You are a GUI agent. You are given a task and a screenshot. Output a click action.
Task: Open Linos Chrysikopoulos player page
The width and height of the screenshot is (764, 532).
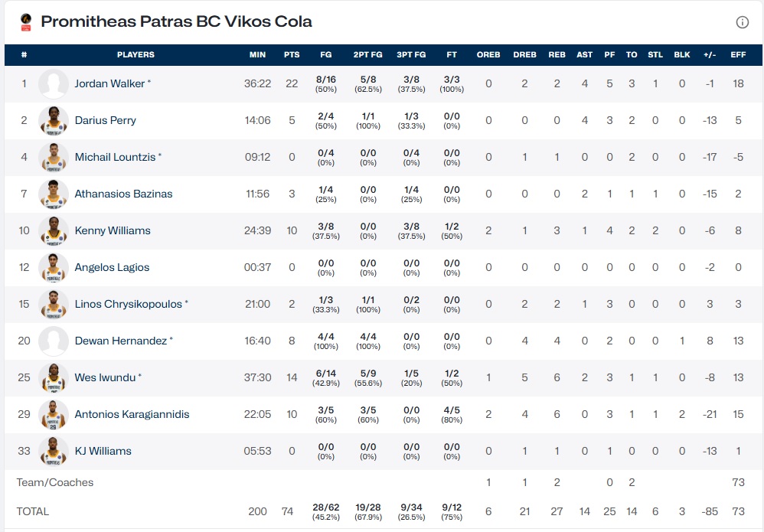click(x=128, y=304)
